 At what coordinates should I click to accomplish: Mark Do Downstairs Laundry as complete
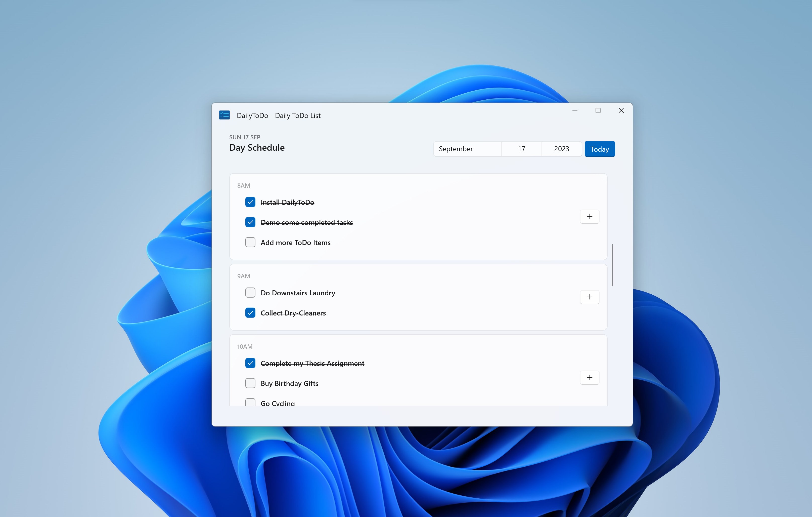click(x=250, y=293)
